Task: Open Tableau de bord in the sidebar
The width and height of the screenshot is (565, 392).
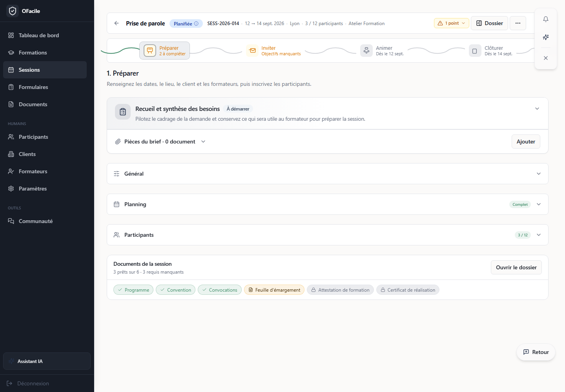Action: point(45,35)
